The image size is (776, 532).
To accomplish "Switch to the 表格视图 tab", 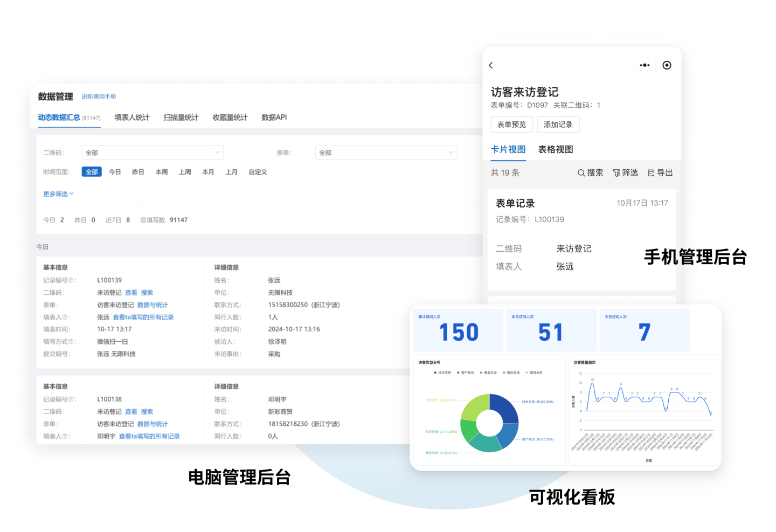I will pyautogui.click(x=556, y=149).
